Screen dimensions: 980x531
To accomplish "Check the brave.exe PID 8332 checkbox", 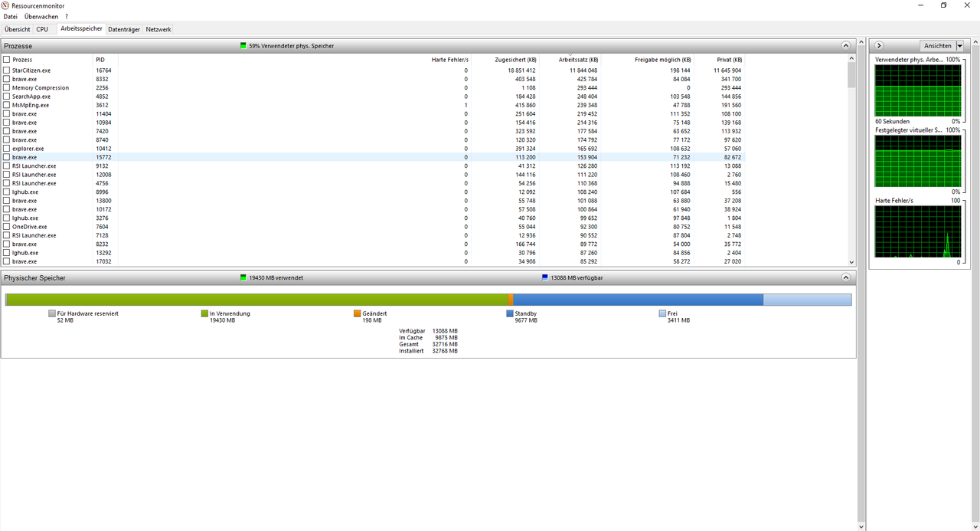I will pos(7,79).
